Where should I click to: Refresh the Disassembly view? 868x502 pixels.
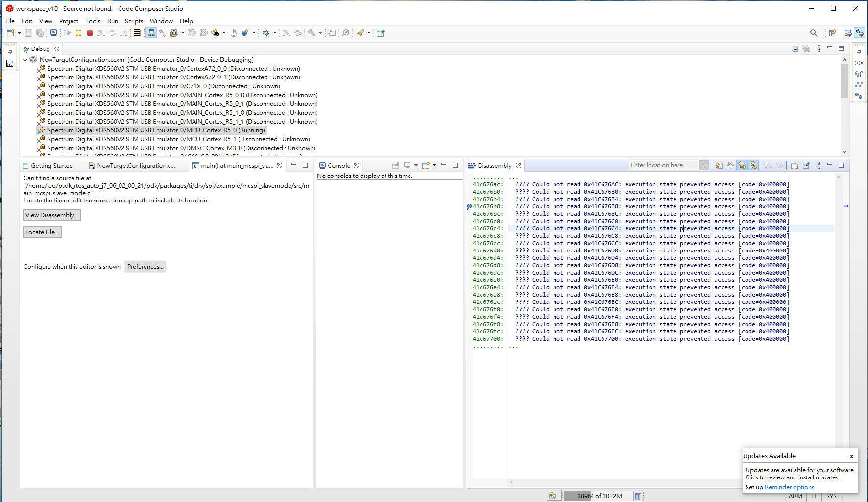point(719,165)
